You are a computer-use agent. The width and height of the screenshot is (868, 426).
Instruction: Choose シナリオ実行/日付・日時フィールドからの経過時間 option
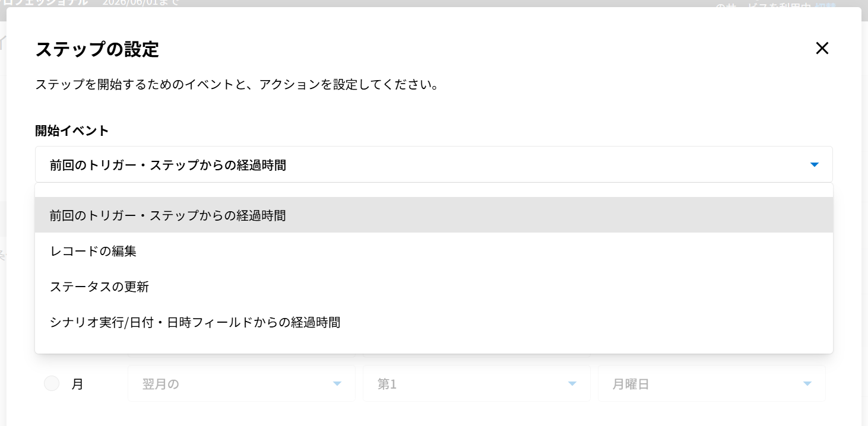pos(195,323)
